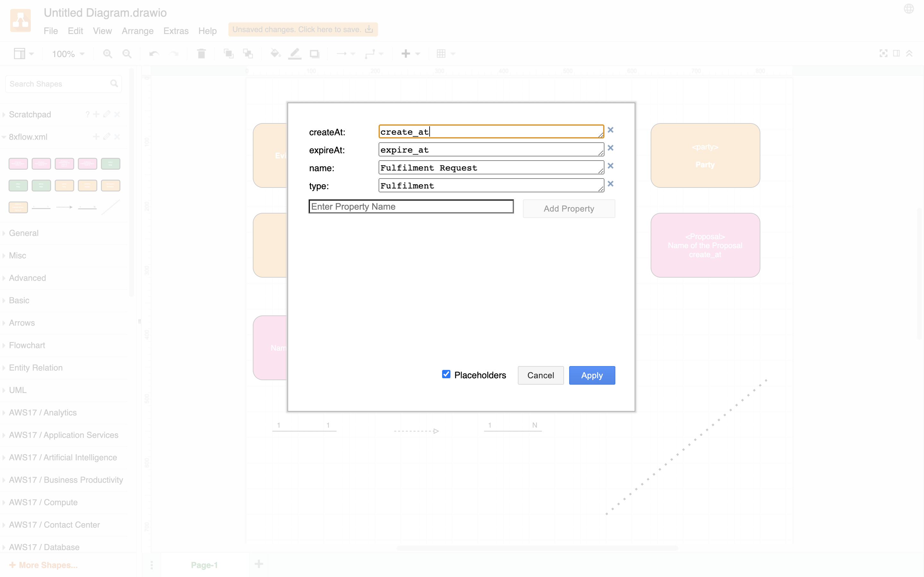Toggle the Placeholders checkbox
924x577 pixels.
446,374
